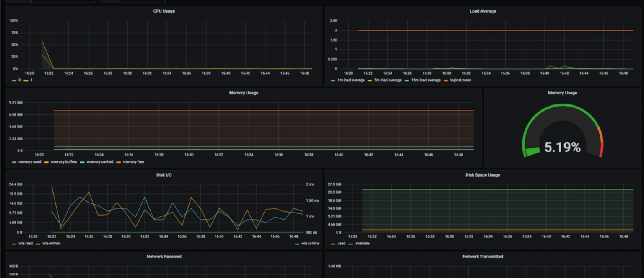Click the available legend color marker in Disk Space
The height and width of the screenshot is (278, 644).
(351, 243)
